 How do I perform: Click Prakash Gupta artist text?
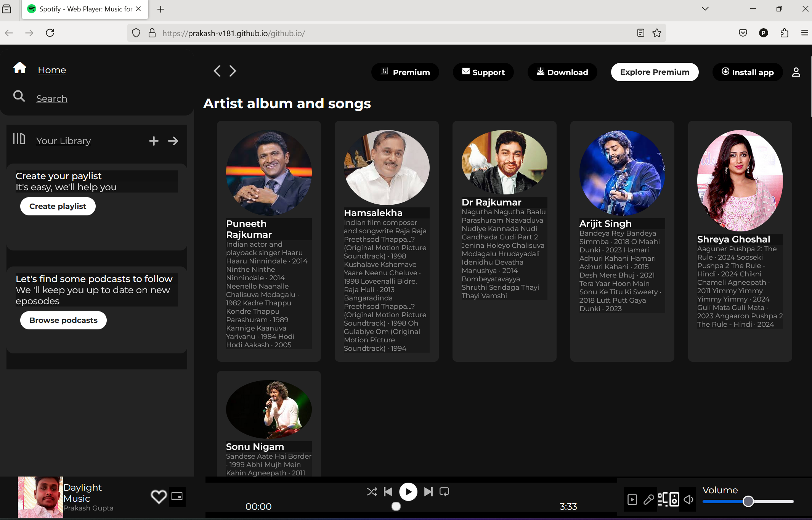(x=88, y=508)
